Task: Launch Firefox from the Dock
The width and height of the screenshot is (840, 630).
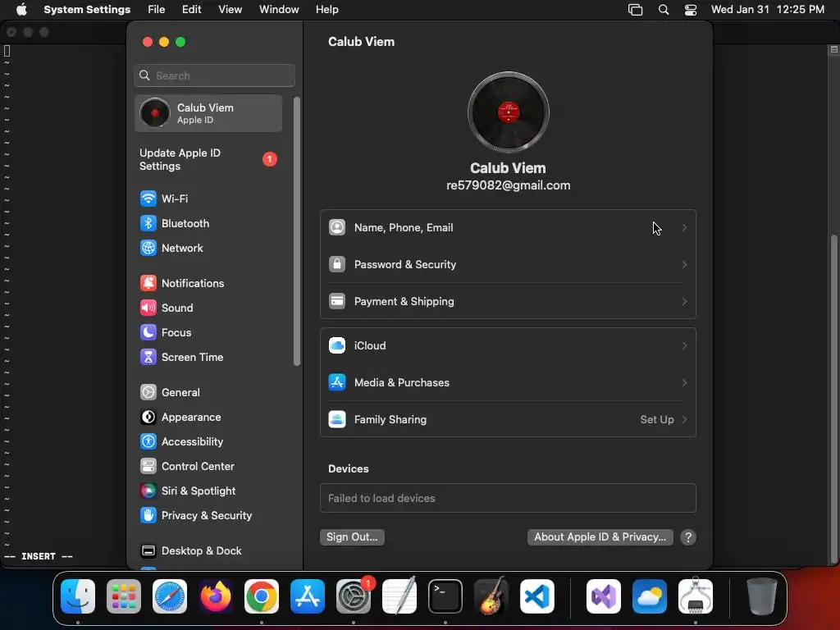Action: tap(216, 596)
